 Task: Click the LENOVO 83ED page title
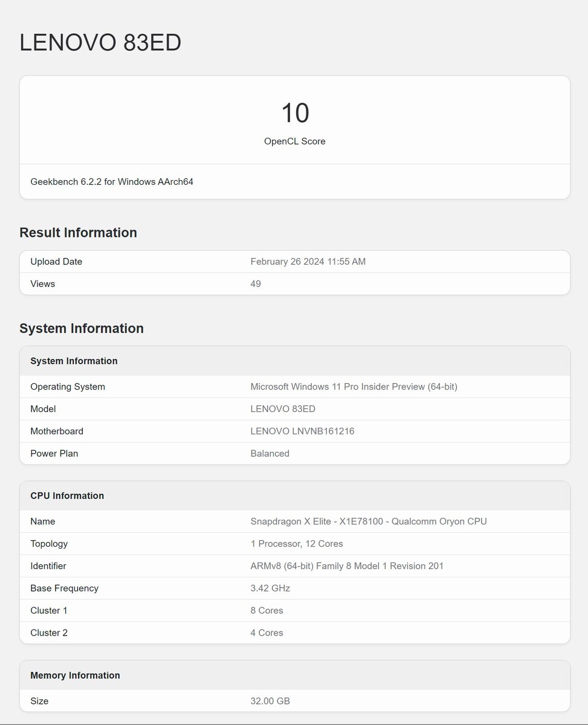[x=100, y=43]
